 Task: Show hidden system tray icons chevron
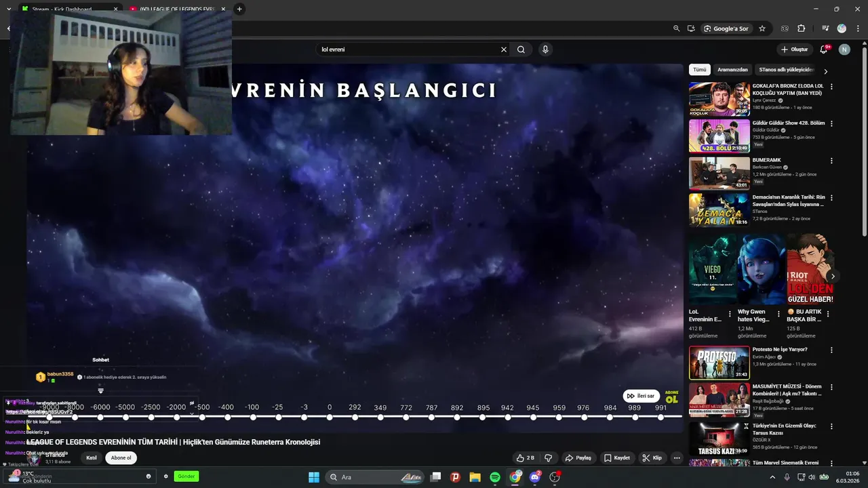click(x=772, y=477)
